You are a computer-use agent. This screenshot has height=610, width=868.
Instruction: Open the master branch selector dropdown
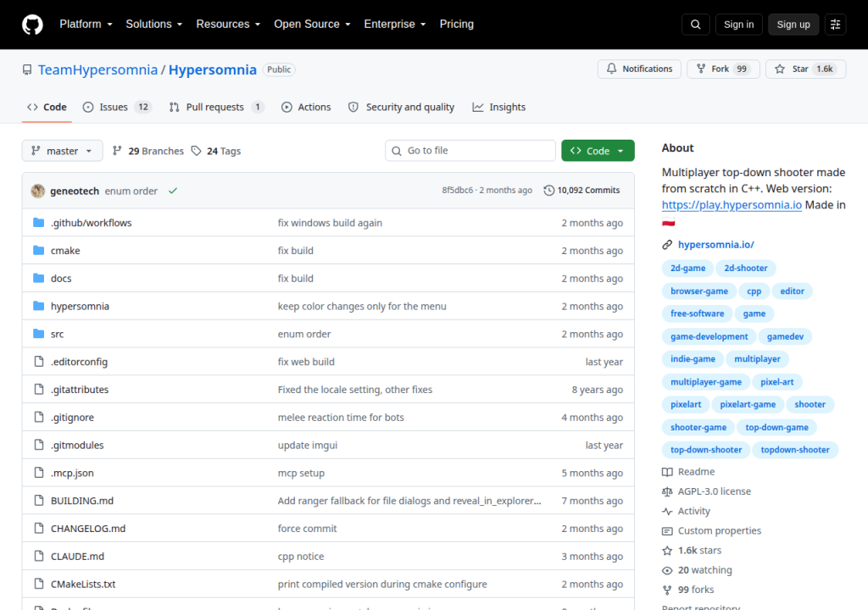(62, 151)
